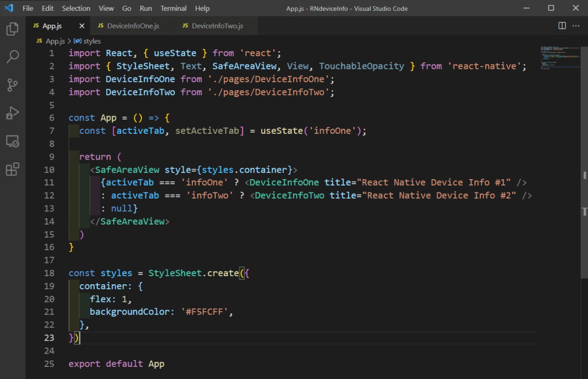Open the Explorer view in activity bar
Viewport: 588px width, 379px height.
(x=13, y=29)
